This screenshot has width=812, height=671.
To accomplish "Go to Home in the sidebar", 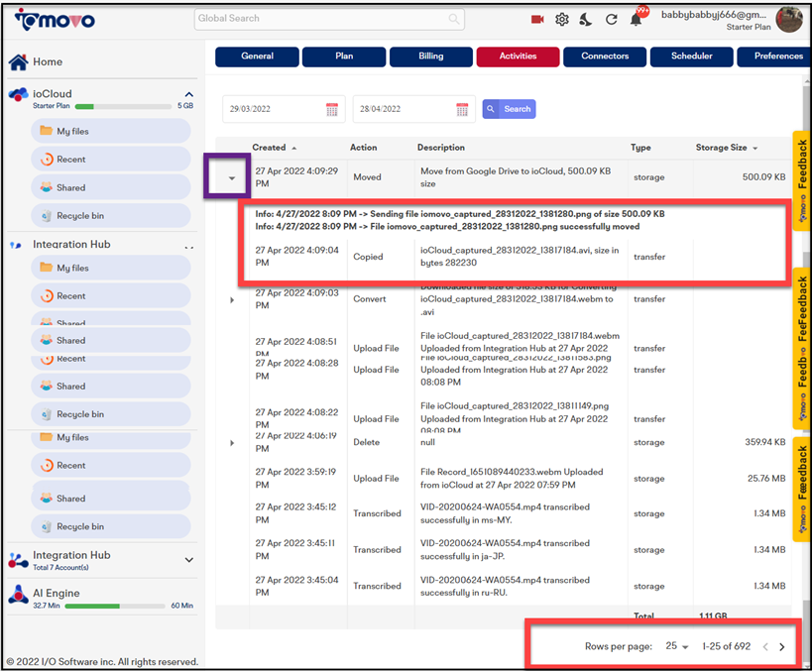I will (x=48, y=61).
